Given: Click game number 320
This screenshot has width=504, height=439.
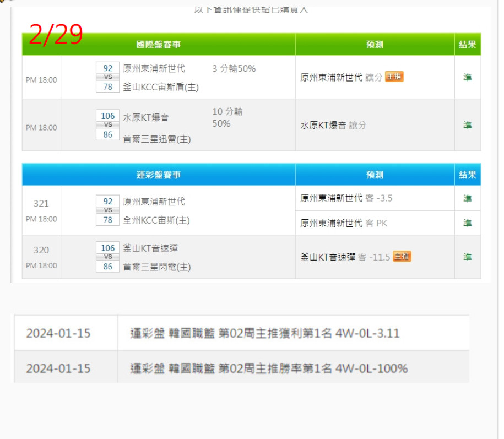Looking at the screenshot, I should click(41, 250).
